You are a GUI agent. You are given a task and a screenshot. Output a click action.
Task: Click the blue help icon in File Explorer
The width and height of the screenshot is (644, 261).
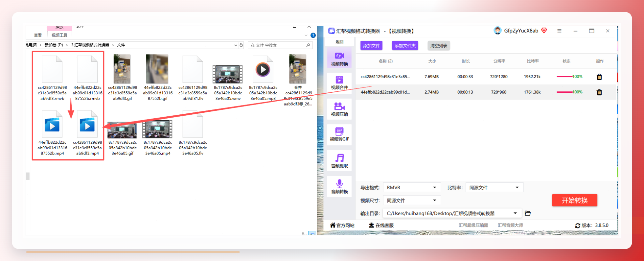coord(313,36)
